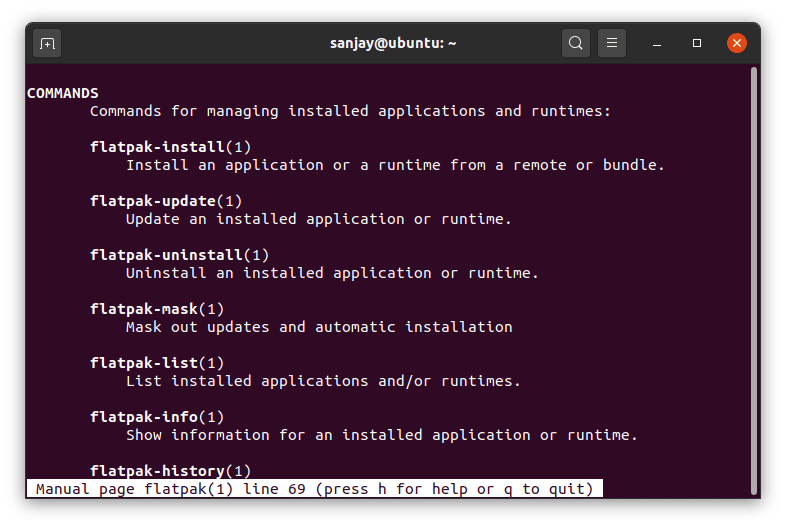Screen dimensions: 786x527
Task: Click 'Update an installed application or runtime.'
Action: [319, 219]
